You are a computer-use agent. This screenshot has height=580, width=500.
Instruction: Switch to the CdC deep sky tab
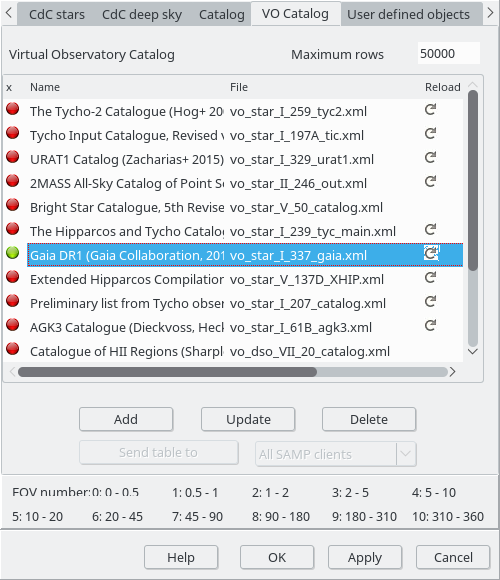click(142, 14)
